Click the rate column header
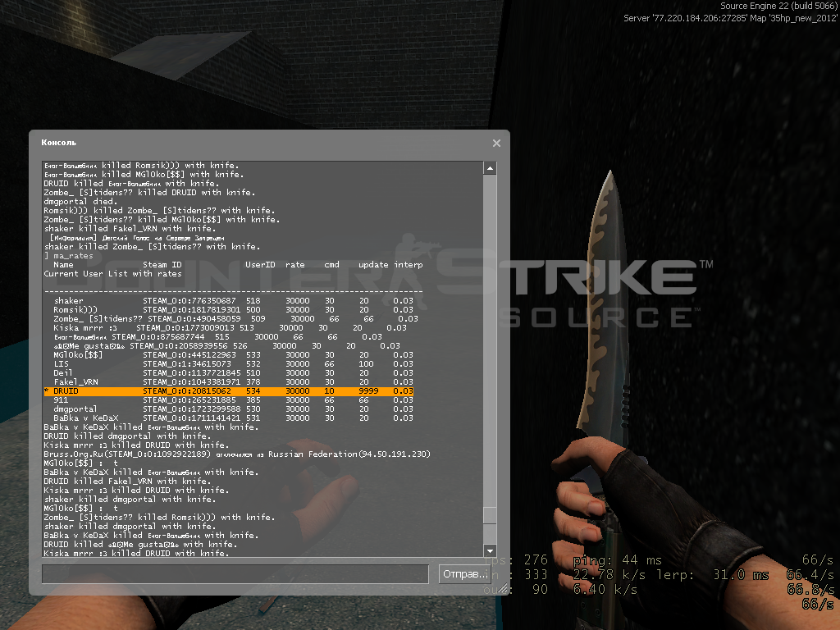Screen dimensions: 840x630 coord(295,265)
